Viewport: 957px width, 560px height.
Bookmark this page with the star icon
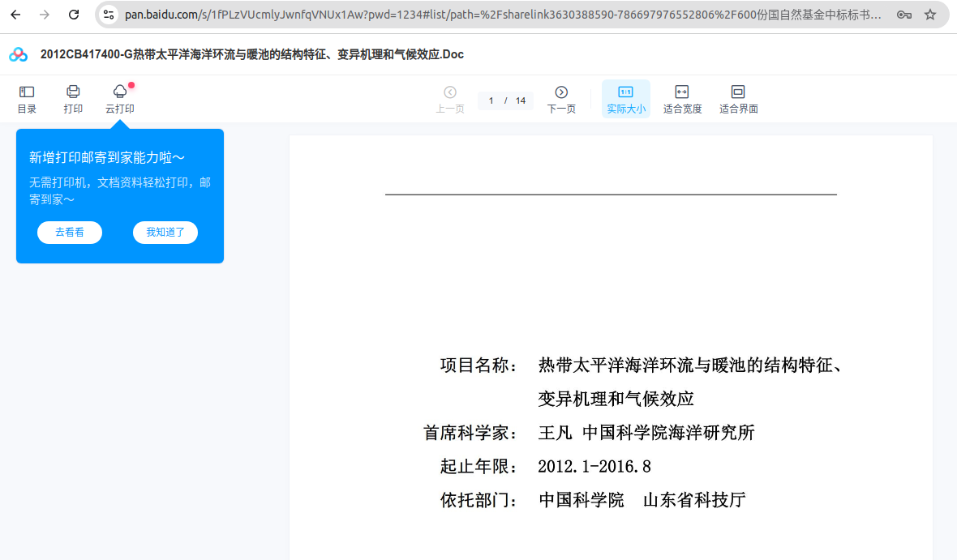pos(930,15)
